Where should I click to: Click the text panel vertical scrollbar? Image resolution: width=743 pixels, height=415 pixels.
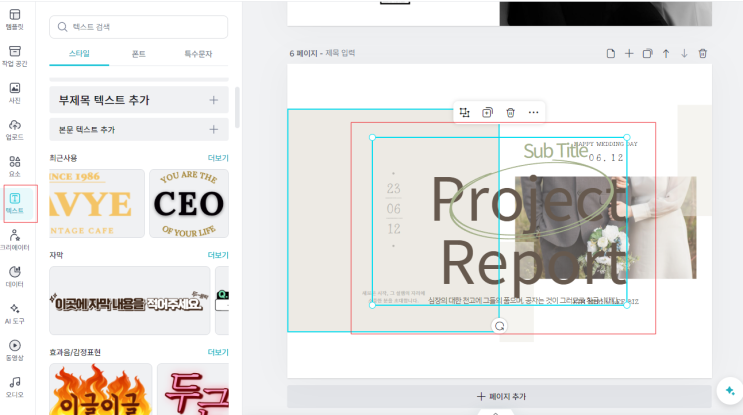[237, 107]
